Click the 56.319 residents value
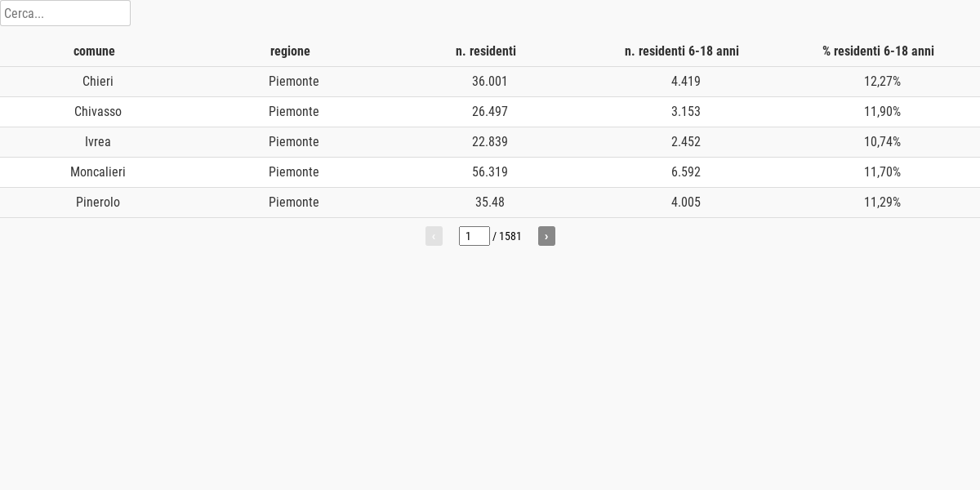The width and height of the screenshot is (980, 490). 490,172
